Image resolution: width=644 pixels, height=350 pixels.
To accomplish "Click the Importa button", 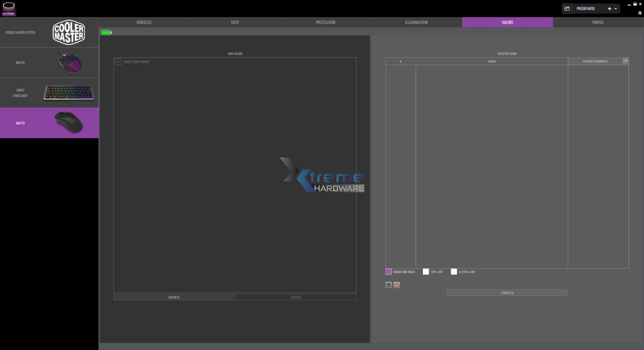I will tap(174, 297).
